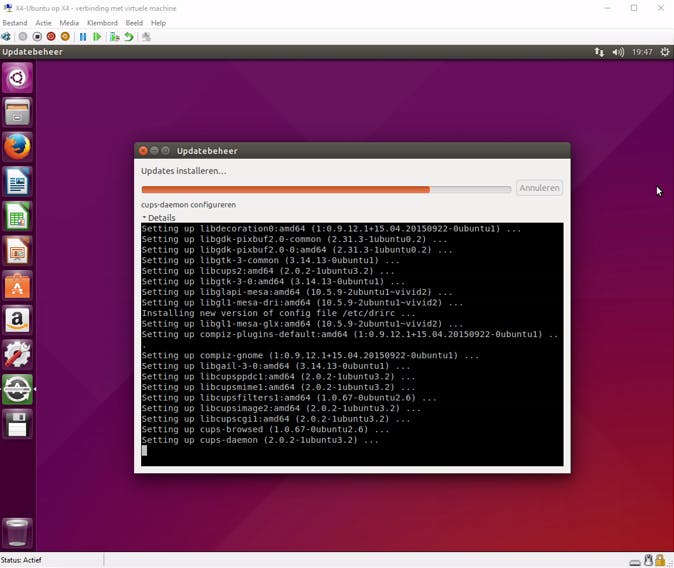This screenshot has height=568, width=674.
Task: Launch Firefox from the Ubuntu launcher
Action: point(17,147)
